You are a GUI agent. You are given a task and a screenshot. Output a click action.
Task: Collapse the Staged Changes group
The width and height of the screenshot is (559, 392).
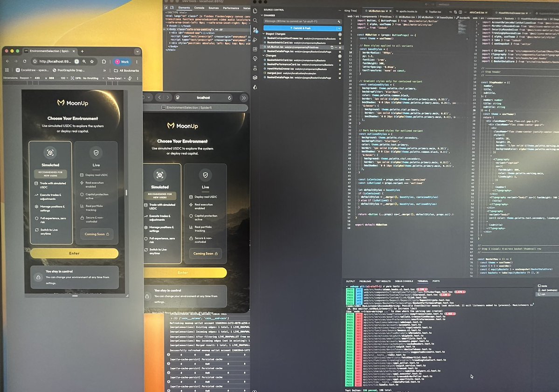click(x=264, y=34)
